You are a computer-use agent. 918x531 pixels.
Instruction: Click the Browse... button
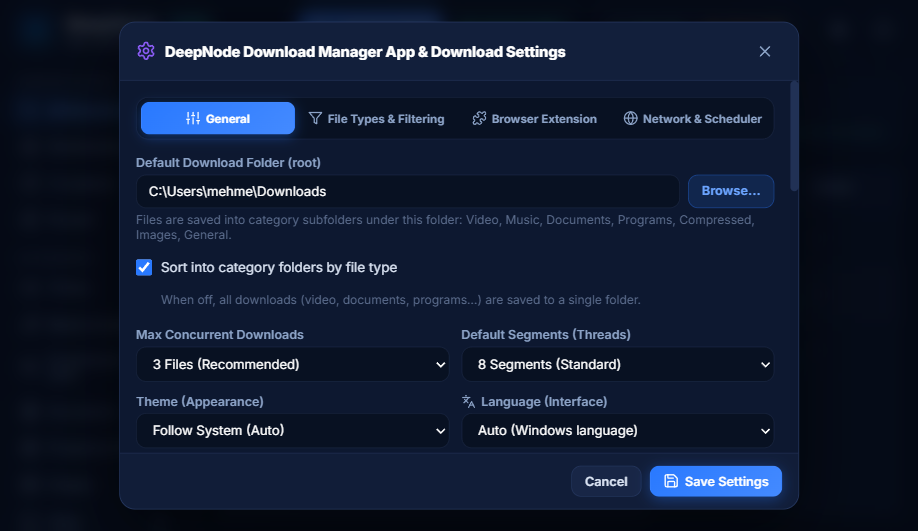(x=731, y=191)
